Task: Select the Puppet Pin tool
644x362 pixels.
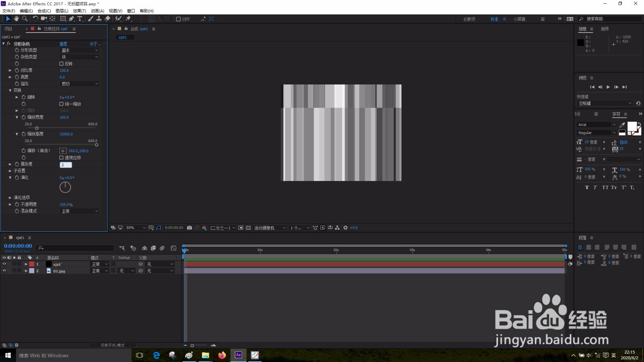Action: 128,19
